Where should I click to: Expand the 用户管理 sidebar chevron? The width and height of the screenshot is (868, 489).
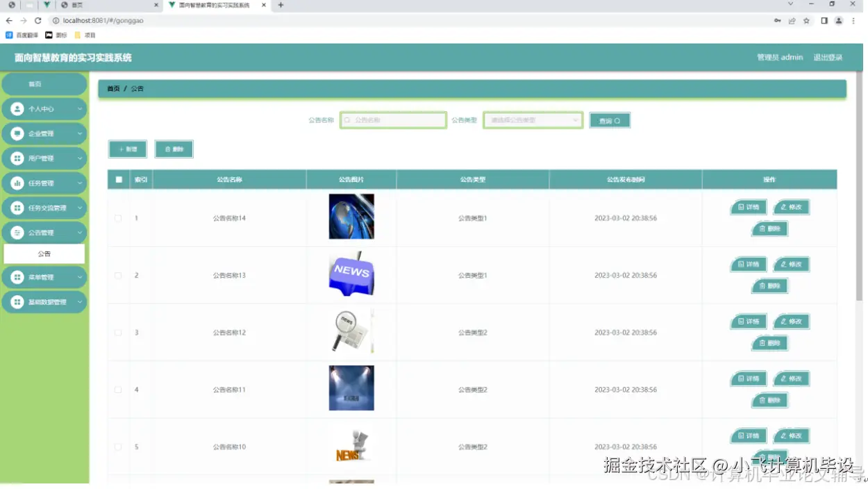[x=79, y=158]
